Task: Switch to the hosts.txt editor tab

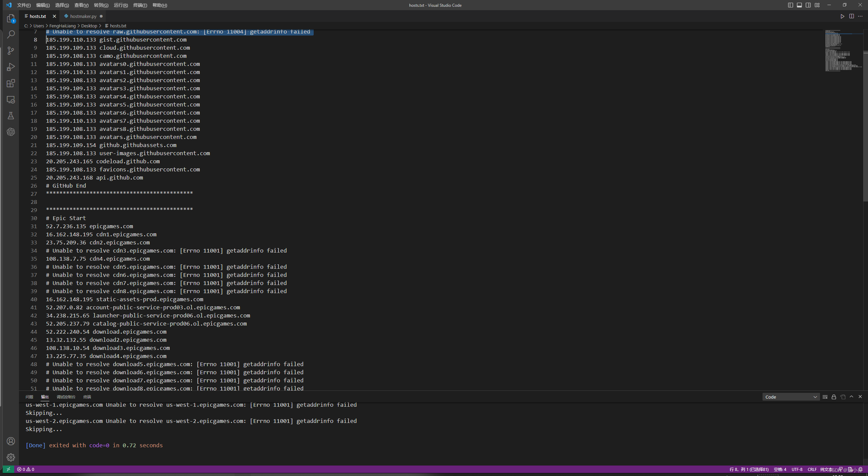Action: point(38,16)
